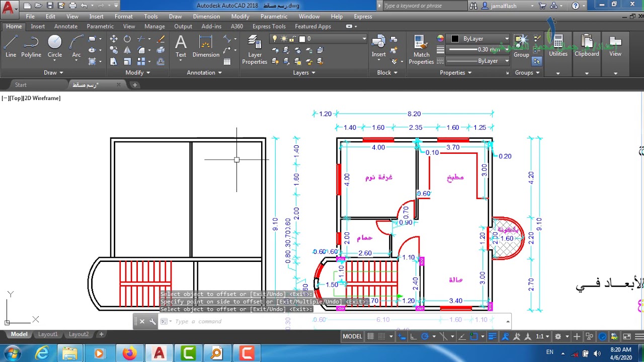Click the Erase tool icon
The image size is (644, 362).
coord(160,39)
